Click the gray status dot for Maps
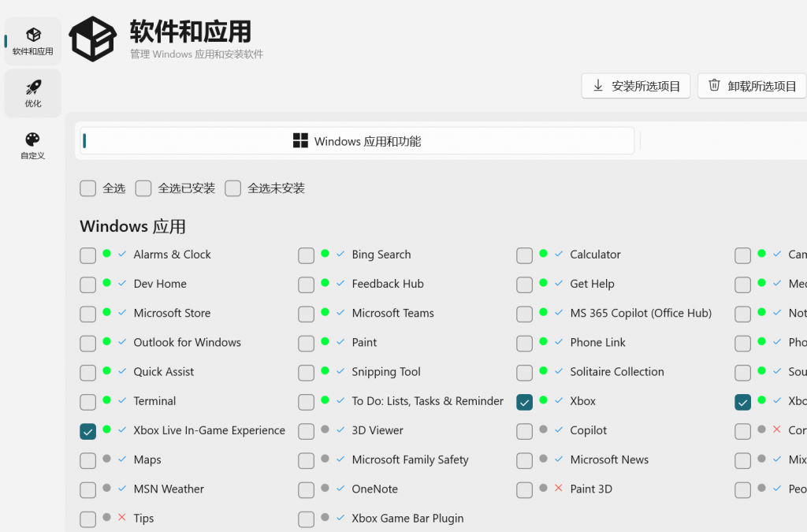 [106, 459]
